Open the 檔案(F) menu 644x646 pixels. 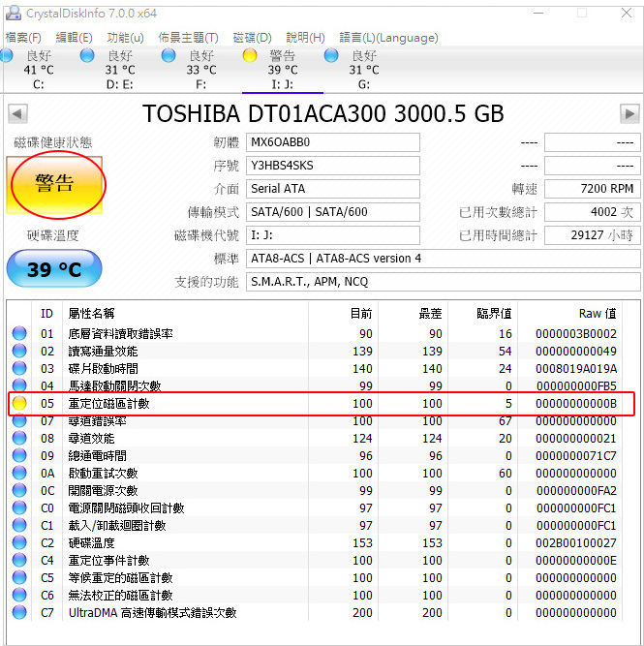point(23,38)
